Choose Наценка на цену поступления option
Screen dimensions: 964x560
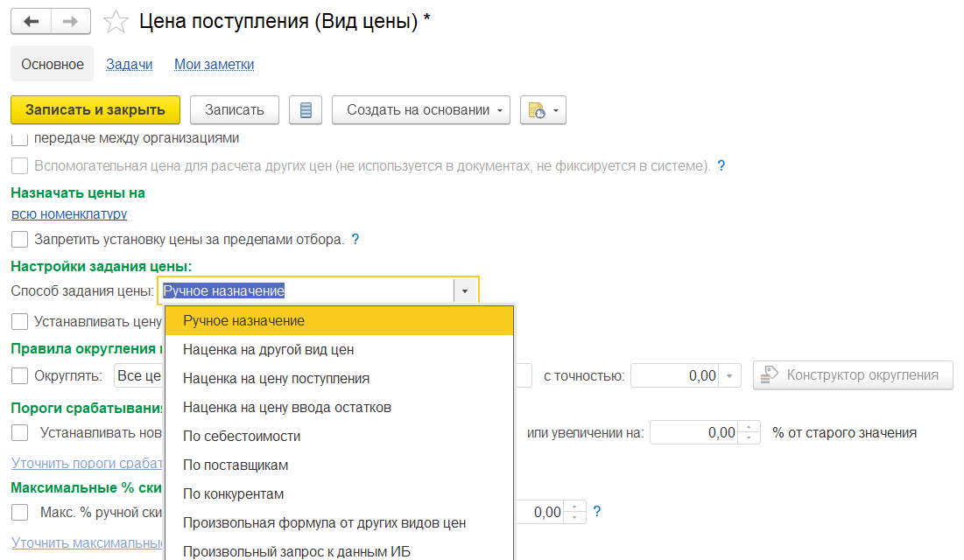(x=276, y=378)
